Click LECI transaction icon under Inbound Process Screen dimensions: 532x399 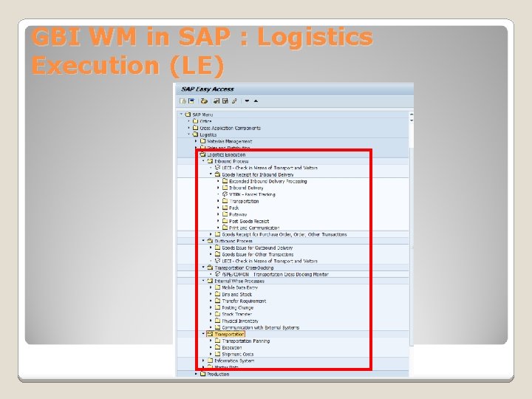(217, 168)
